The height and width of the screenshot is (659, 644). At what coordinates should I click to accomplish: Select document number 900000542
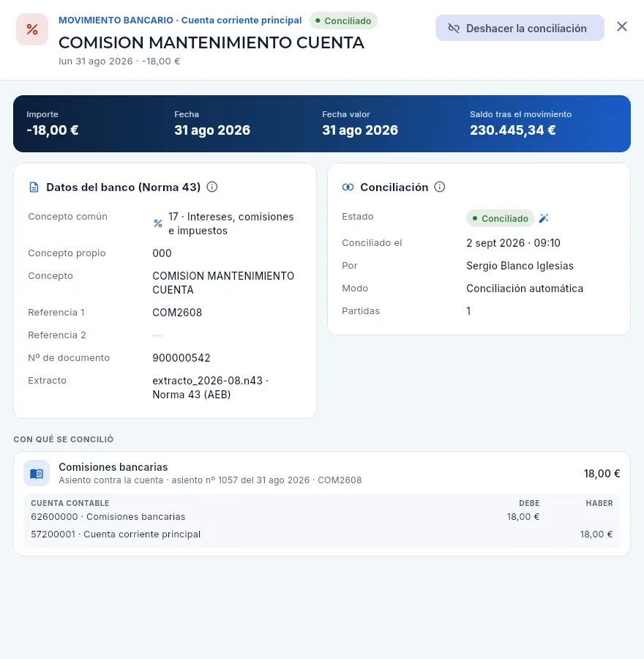[x=181, y=357]
